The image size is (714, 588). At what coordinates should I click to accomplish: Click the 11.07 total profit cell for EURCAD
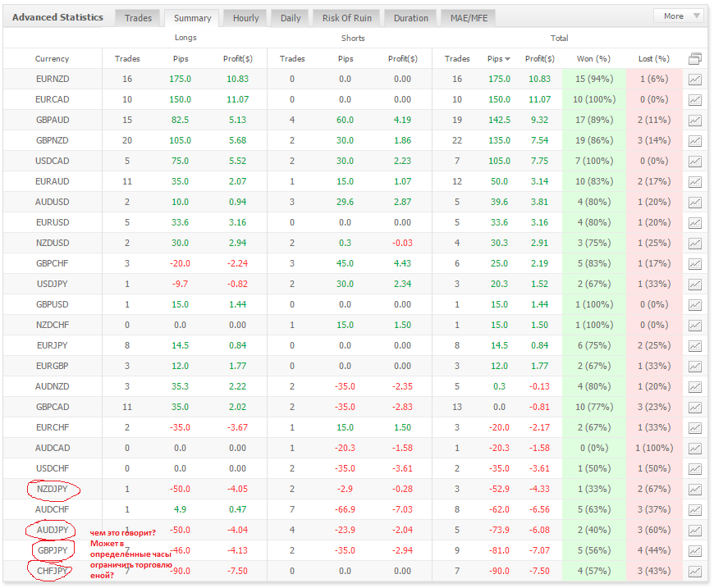[539, 99]
